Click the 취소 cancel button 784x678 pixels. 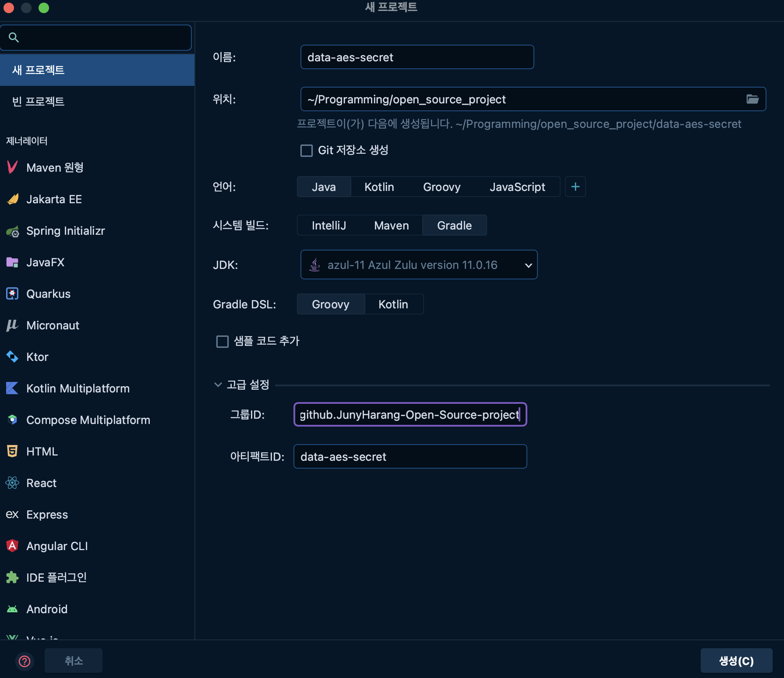(x=74, y=660)
